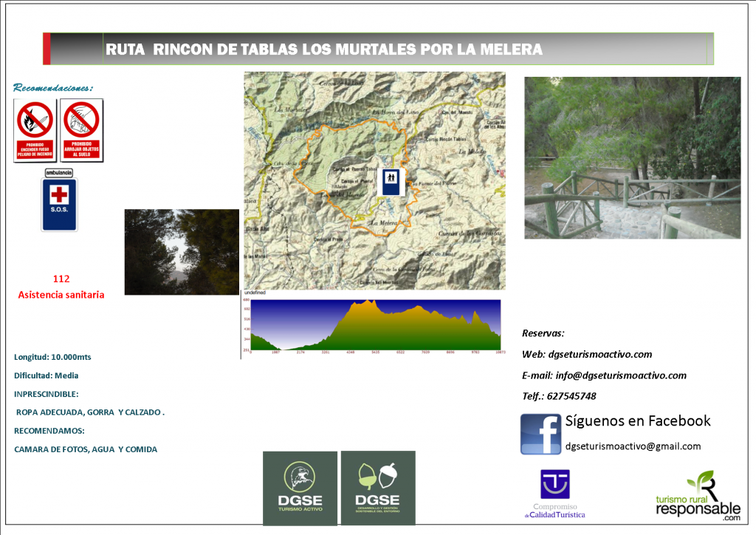Click the route title banner heading
The width and height of the screenshot is (756, 535).
(324, 50)
